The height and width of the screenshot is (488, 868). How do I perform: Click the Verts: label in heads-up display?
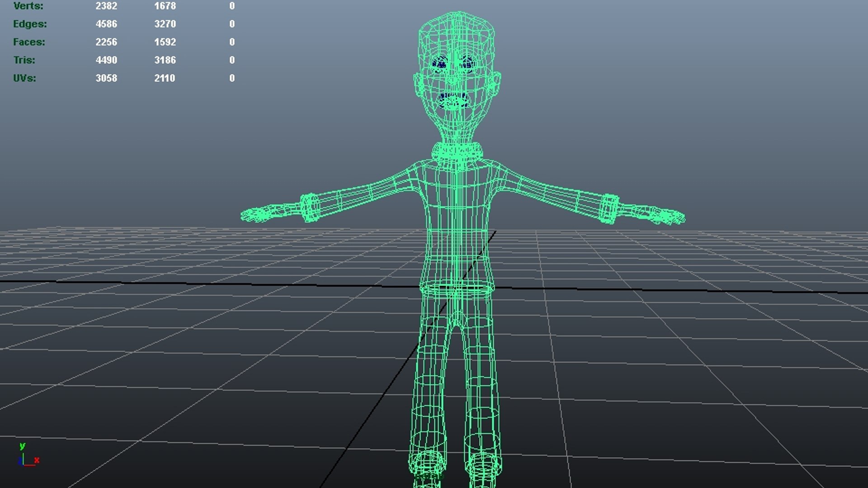28,6
